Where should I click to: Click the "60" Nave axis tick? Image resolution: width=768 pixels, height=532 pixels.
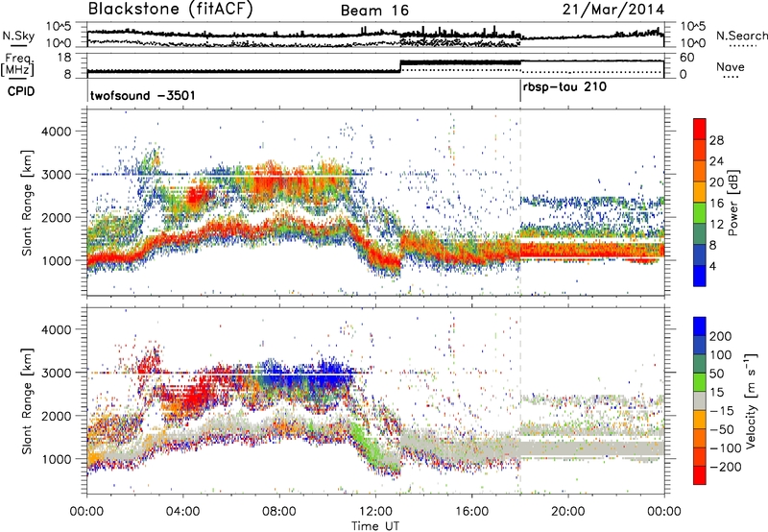[x=687, y=58]
